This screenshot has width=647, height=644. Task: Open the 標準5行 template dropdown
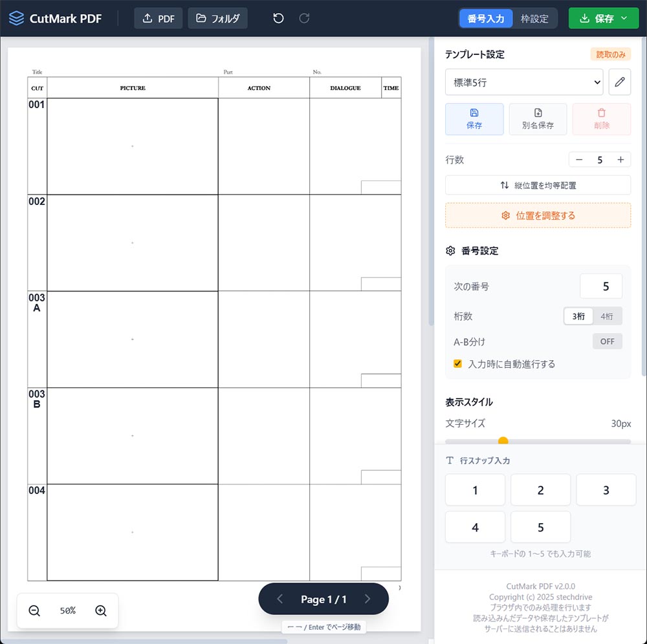[524, 82]
